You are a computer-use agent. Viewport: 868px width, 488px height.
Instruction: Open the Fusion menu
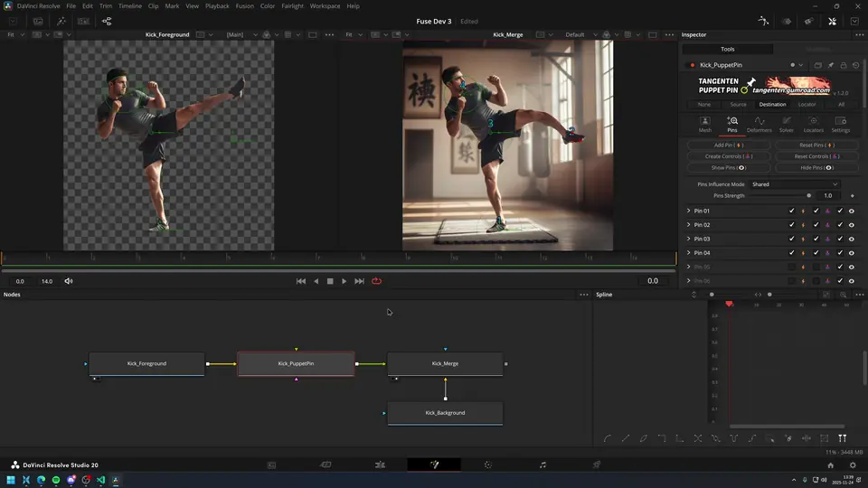click(244, 6)
